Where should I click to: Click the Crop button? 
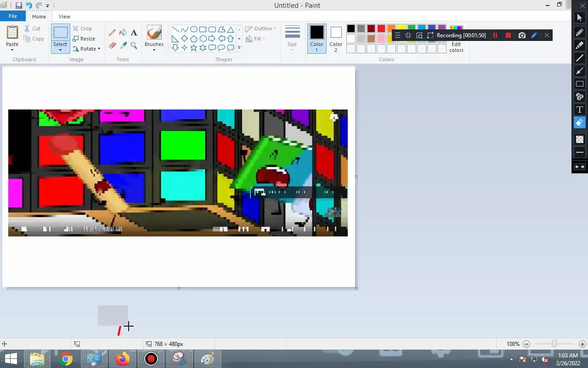click(82, 29)
